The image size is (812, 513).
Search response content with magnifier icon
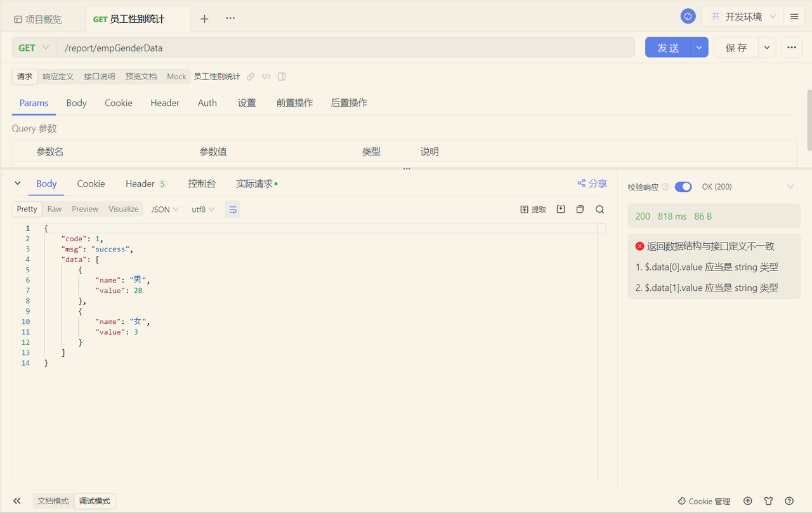pos(599,209)
